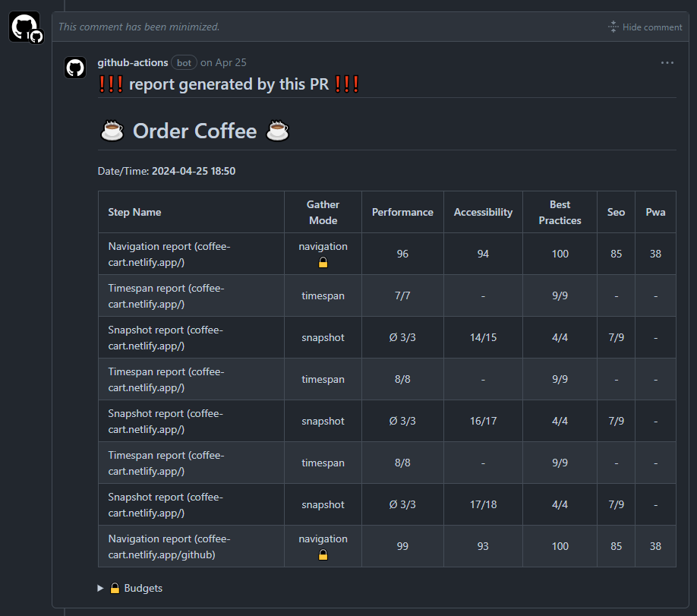Open the github-actions author link
This screenshot has height=616, width=697.
pyautogui.click(x=132, y=63)
